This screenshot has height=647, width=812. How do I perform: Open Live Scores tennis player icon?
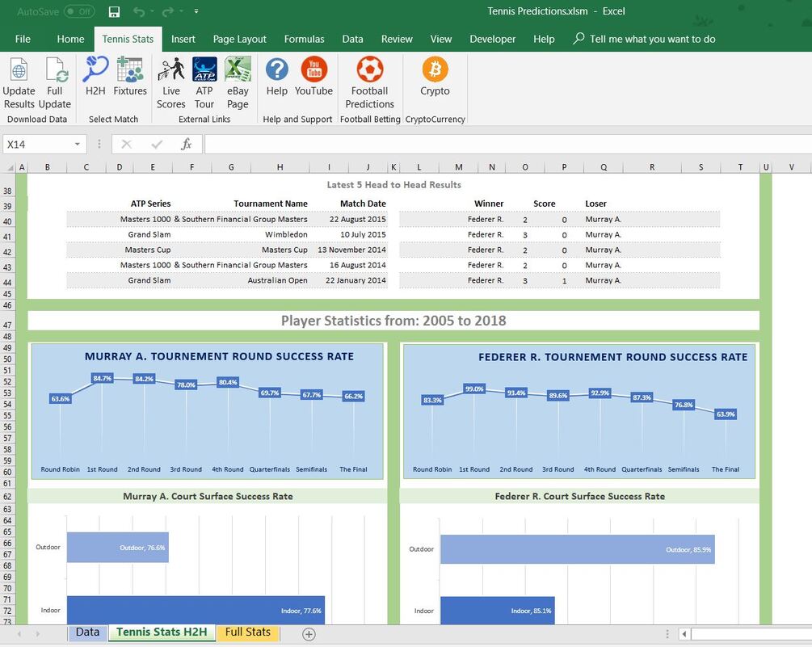tap(171, 69)
